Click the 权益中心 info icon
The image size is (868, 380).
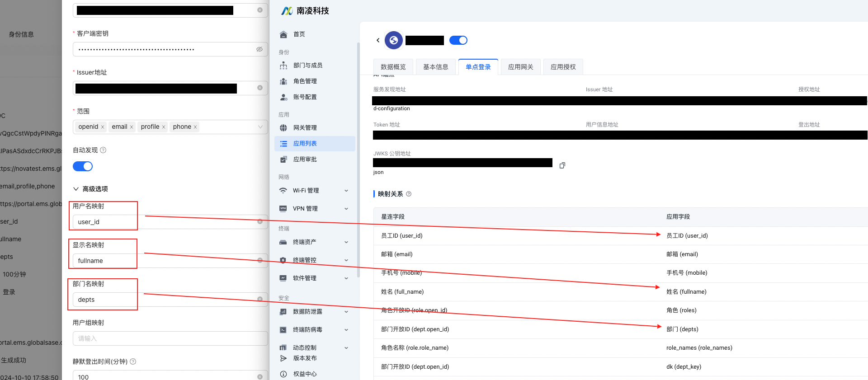283,374
